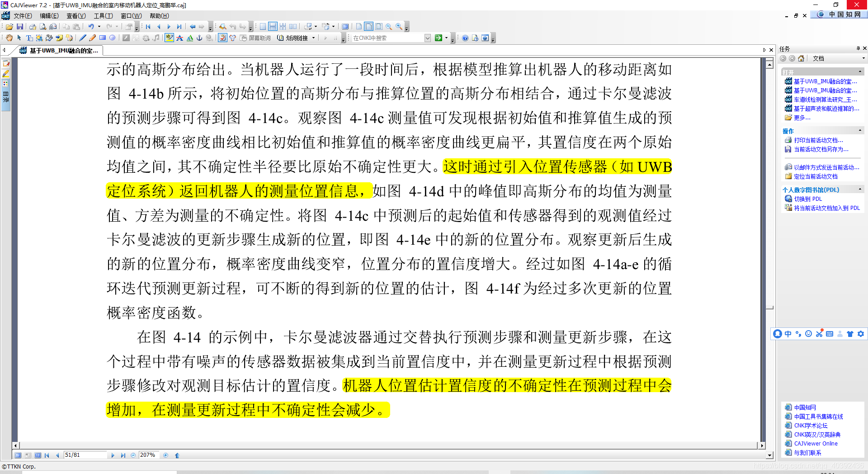This screenshot has height=474, width=868.
Task: Click the 打印当前活动文档 link
Action: 818,140
